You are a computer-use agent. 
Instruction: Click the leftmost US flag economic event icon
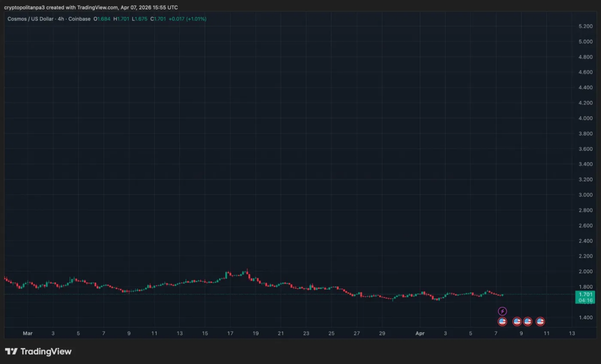tap(502, 321)
